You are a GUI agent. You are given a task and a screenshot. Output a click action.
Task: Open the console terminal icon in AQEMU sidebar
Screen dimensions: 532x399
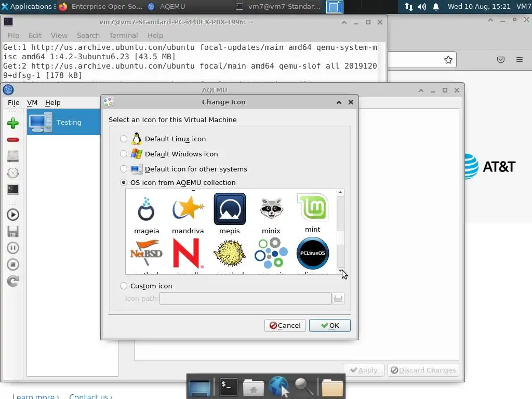13,189
